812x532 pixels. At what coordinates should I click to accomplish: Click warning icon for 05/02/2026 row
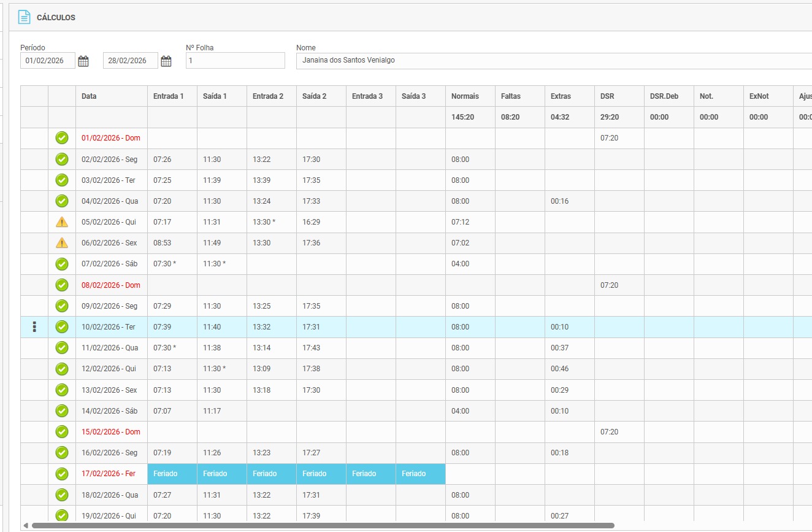pos(62,222)
